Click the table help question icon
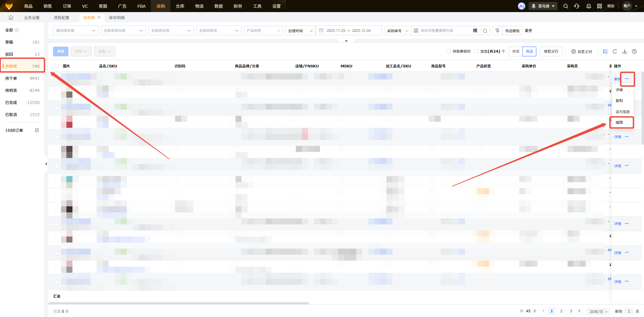This screenshot has height=317, width=644. click(x=634, y=51)
